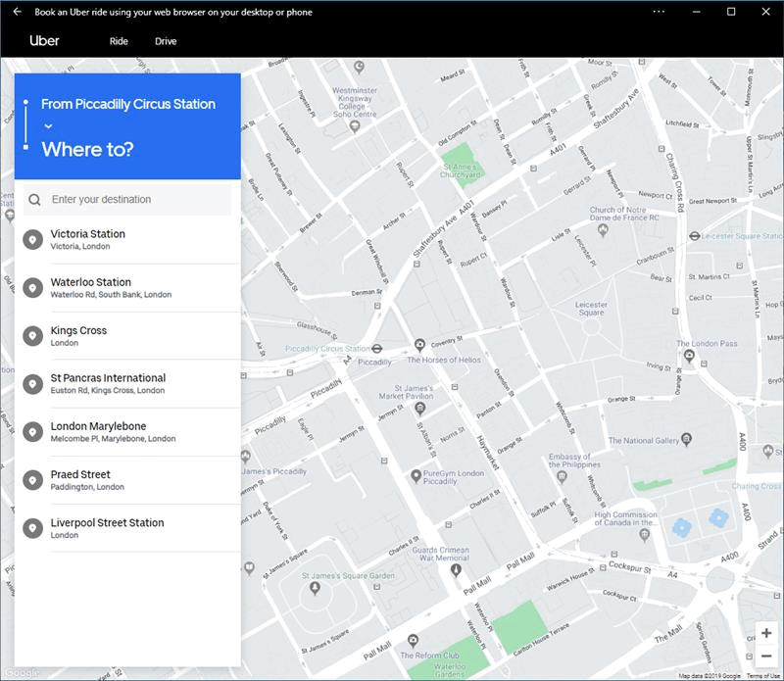Click the Piccadilly Circus Station tube marker
The width and height of the screenshot is (784, 681).
377,348
